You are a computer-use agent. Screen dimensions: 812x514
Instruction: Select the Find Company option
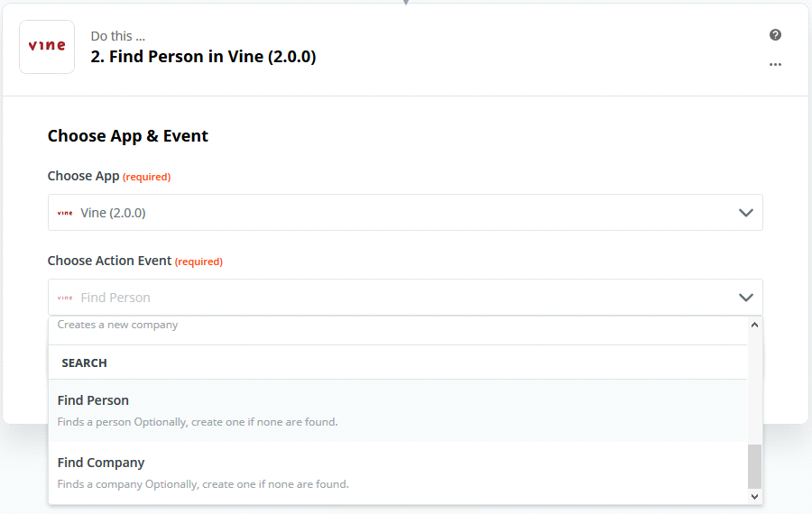pyautogui.click(x=398, y=473)
